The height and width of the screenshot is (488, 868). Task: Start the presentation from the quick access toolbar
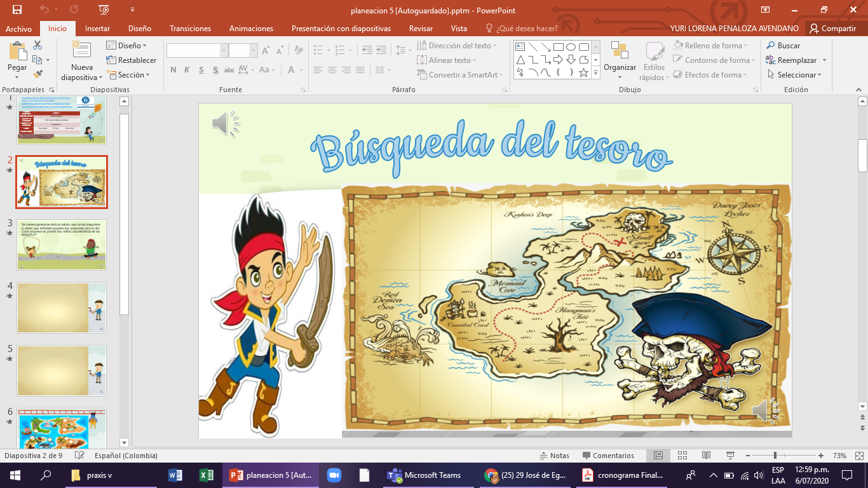click(x=104, y=10)
